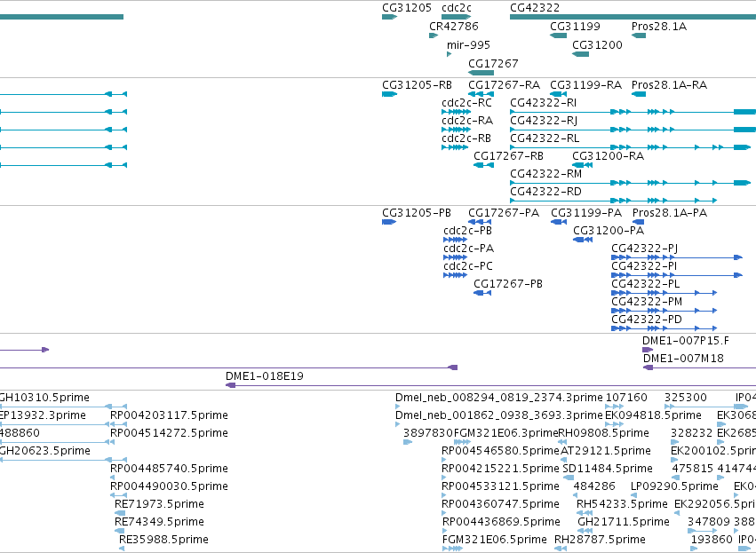
Task: Open the CG31199-RA transcript label
Action: pyautogui.click(x=585, y=85)
